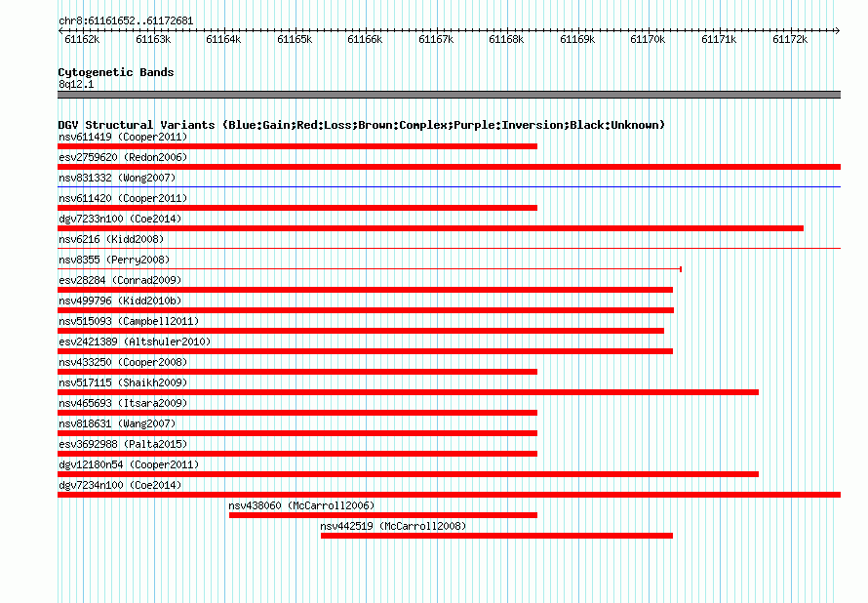
Task: Click the red bar under nsv438060 (McCarroll2006)
Action: coord(383,515)
